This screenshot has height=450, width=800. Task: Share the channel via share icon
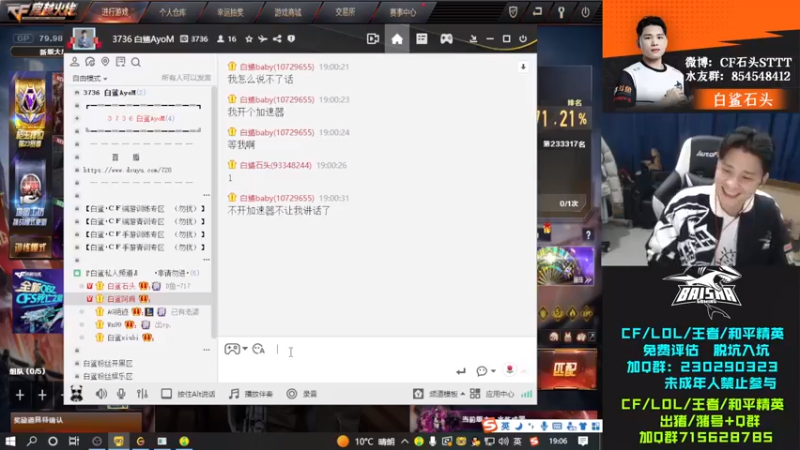pyautogui.click(x=277, y=39)
